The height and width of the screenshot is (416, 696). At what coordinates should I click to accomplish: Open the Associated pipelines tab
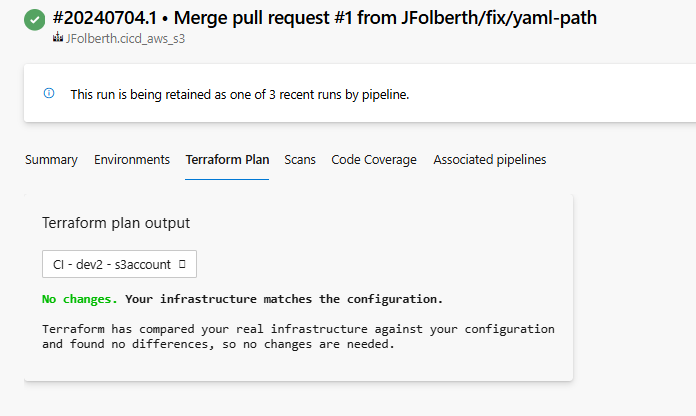[x=490, y=159]
